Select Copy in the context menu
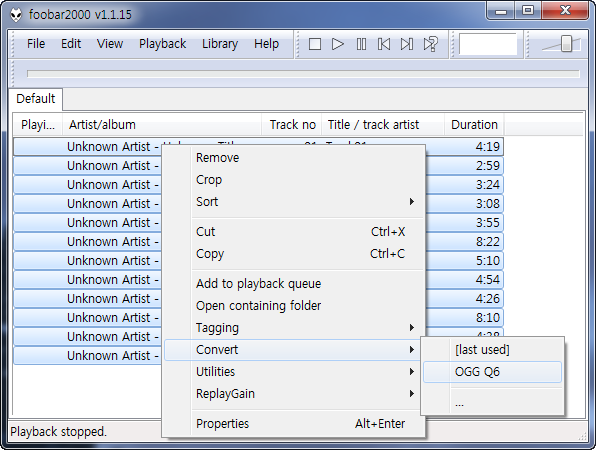Image resolution: width=596 pixels, height=450 pixels. click(293, 254)
